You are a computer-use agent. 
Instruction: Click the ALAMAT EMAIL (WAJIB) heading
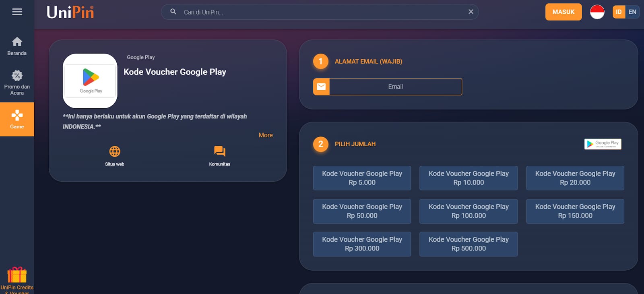(368, 61)
